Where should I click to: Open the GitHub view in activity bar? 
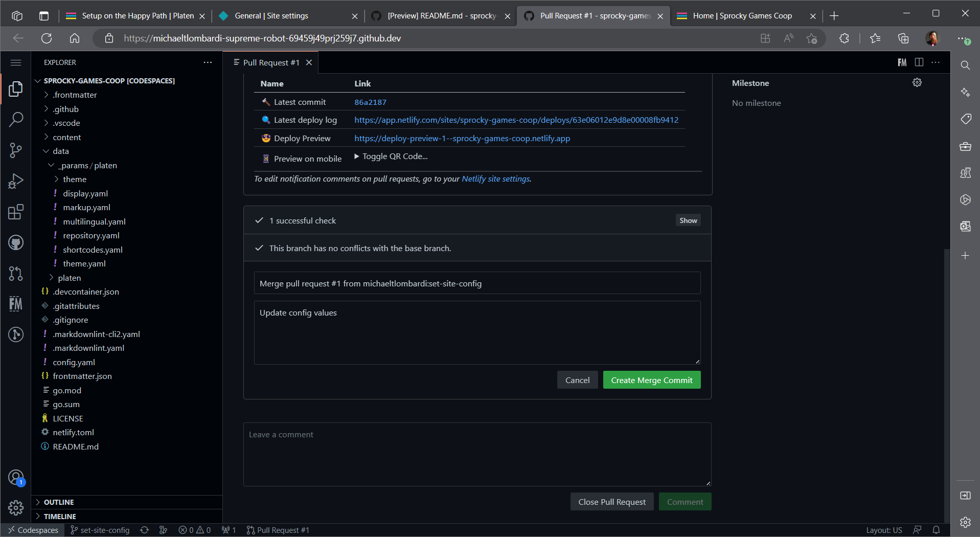pos(16,242)
